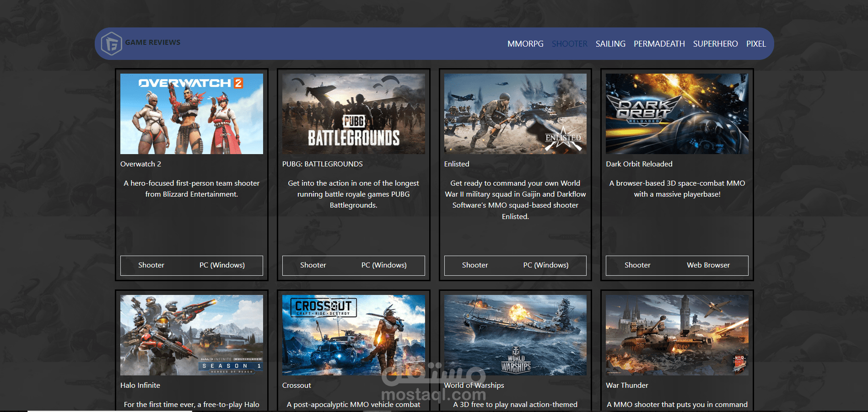
Task: Open the Halo Infinite cover image
Action: pos(192,335)
